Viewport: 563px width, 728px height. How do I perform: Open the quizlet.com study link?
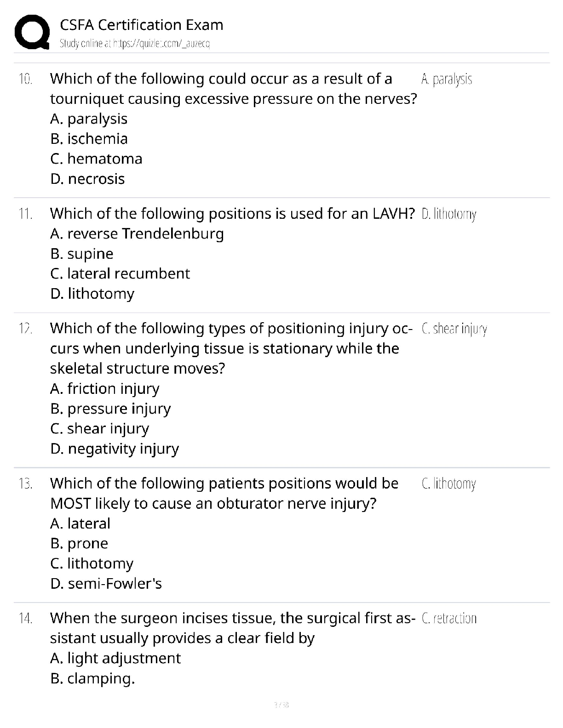135,43
